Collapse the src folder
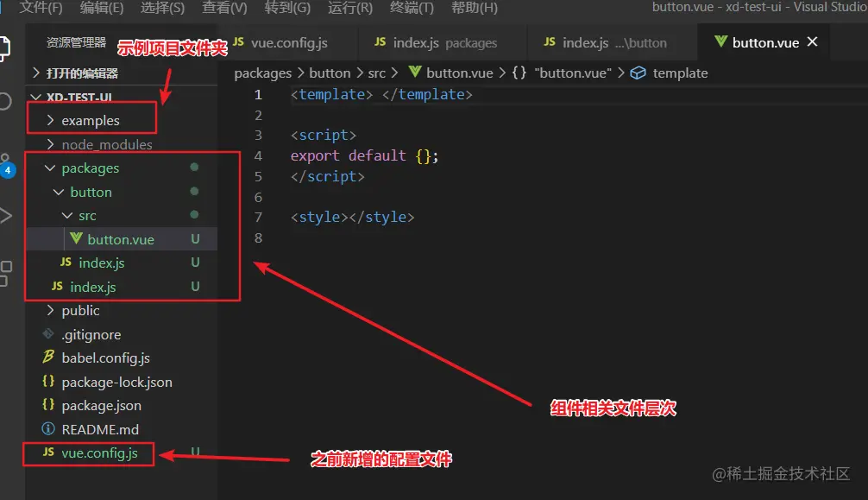The image size is (868, 500). tap(67, 215)
